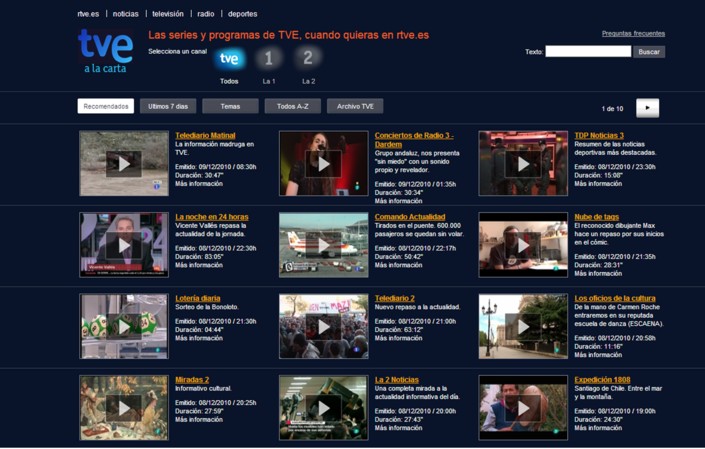Select the Todos tve channel icon
Image resolution: width=705 pixels, height=449 pixels.
coord(229,58)
